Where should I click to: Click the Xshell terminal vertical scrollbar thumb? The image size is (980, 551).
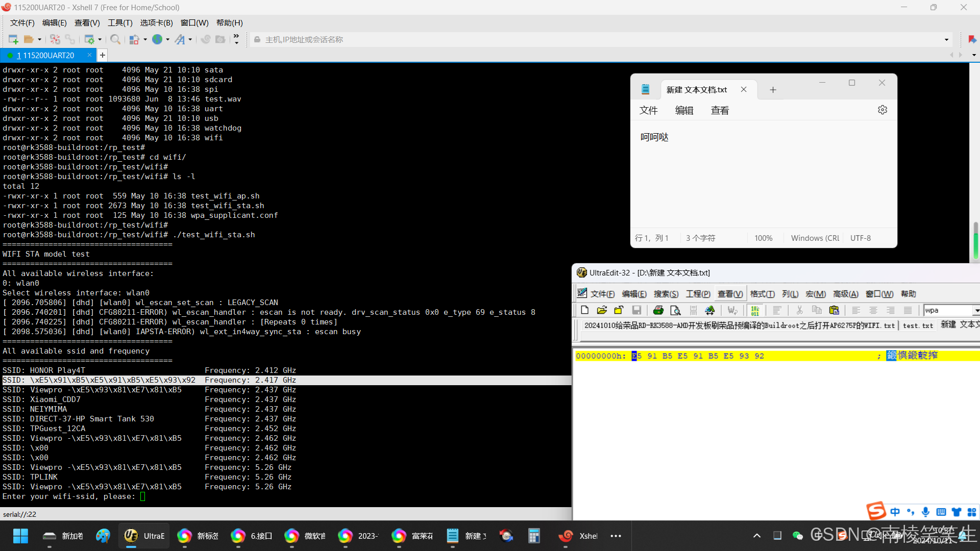point(975,240)
